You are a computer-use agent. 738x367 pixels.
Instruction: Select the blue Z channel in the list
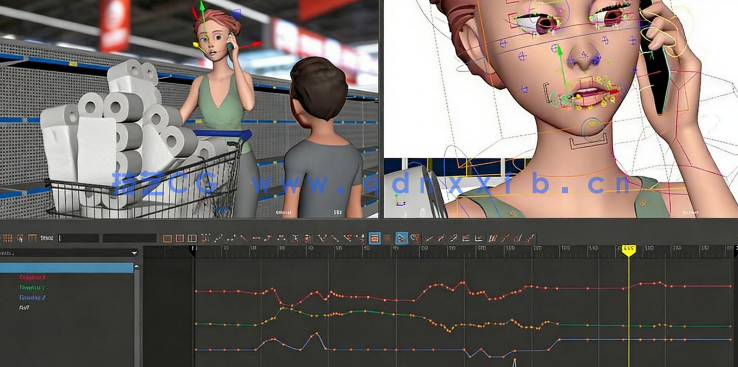32,297
